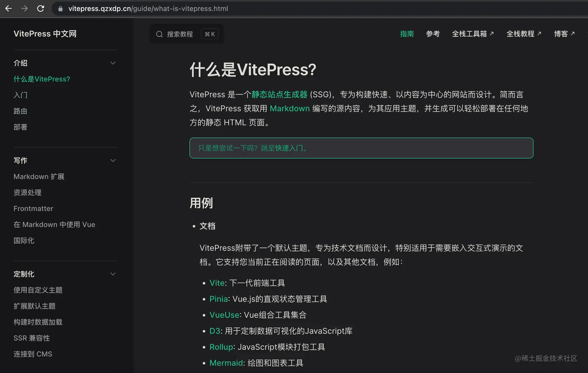Open the 全栈工具箱 external link

473,34
